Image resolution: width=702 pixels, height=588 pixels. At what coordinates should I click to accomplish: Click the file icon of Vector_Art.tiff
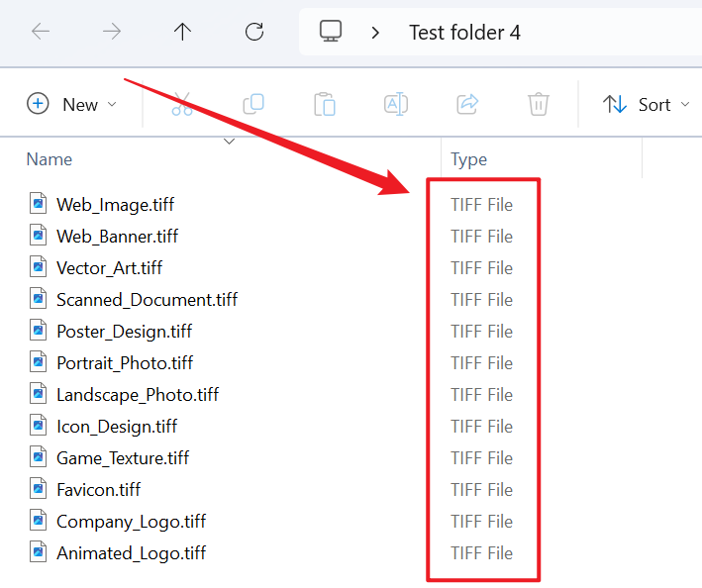pyautogui.click(x=38, y=267)
